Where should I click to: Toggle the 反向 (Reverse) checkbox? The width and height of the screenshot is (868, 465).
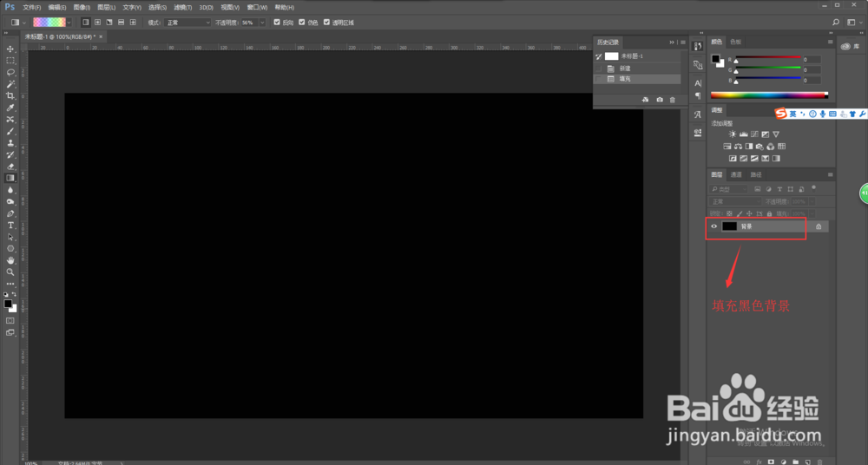[x=277, y=23]
